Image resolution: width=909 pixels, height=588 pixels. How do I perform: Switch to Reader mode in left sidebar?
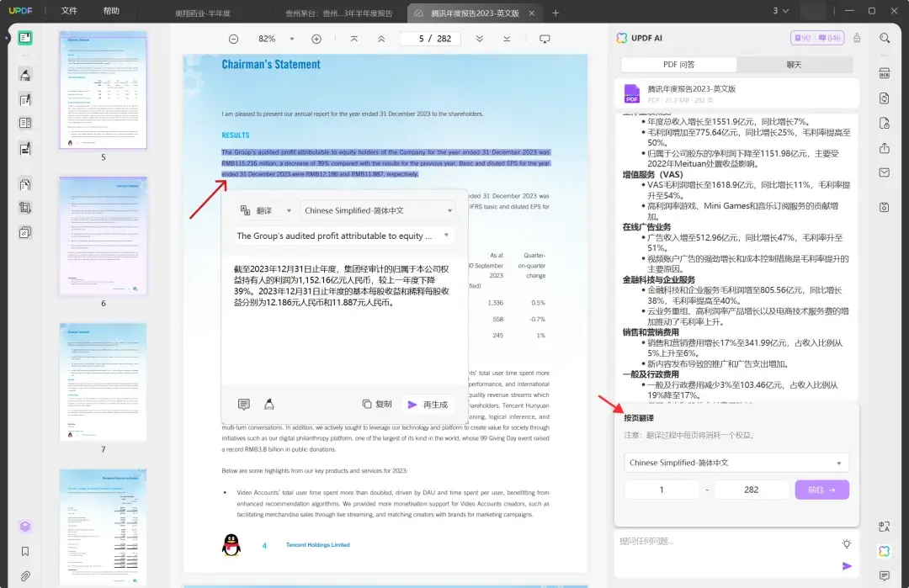pos(25,38)
